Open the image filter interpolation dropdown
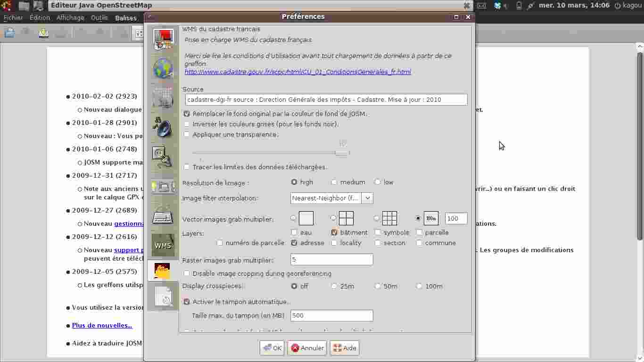The image size is (644, 362). tap(332, 198)
